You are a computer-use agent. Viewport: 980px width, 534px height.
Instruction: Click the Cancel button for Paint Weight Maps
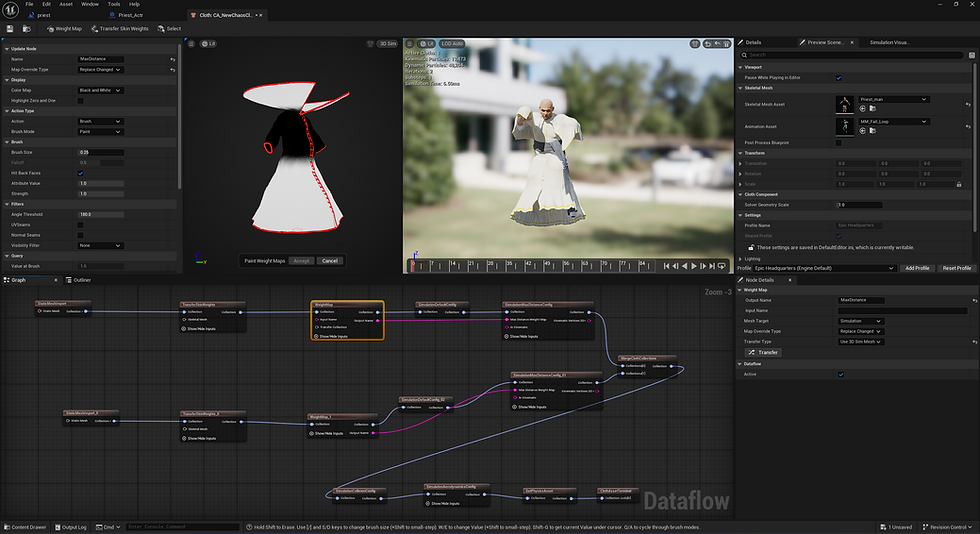pyautogui.click(x=330, y=261)
